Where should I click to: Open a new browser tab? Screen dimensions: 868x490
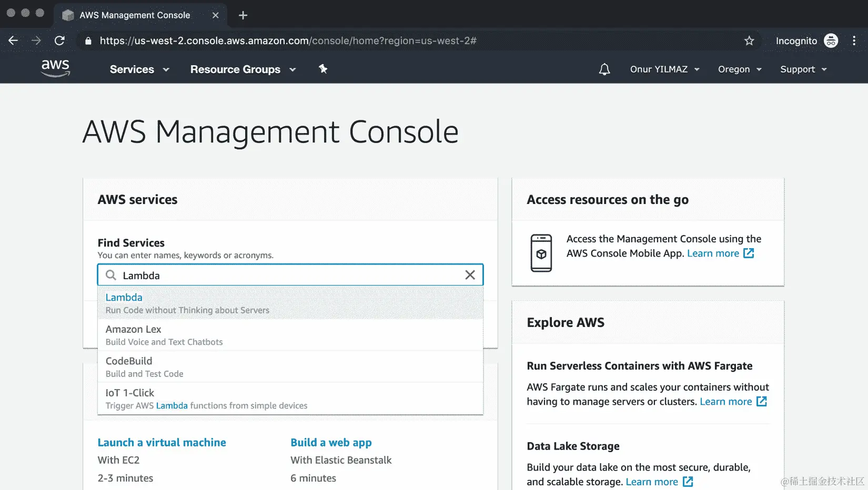[243, 15]
